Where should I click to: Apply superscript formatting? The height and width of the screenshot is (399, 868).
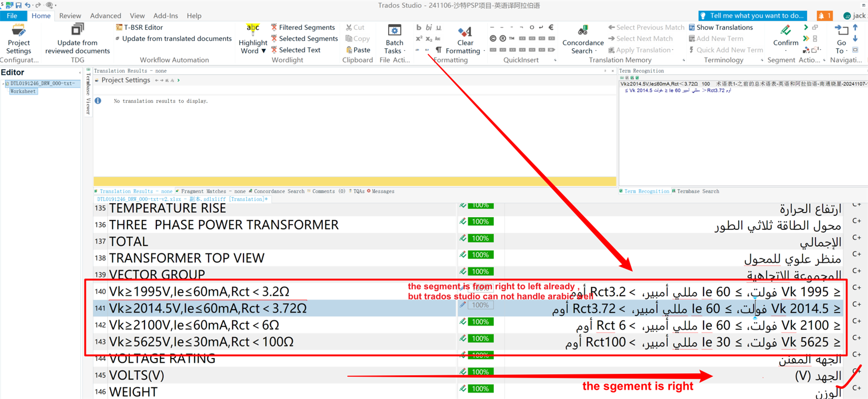pyautogui.click(x=419, y=39)
